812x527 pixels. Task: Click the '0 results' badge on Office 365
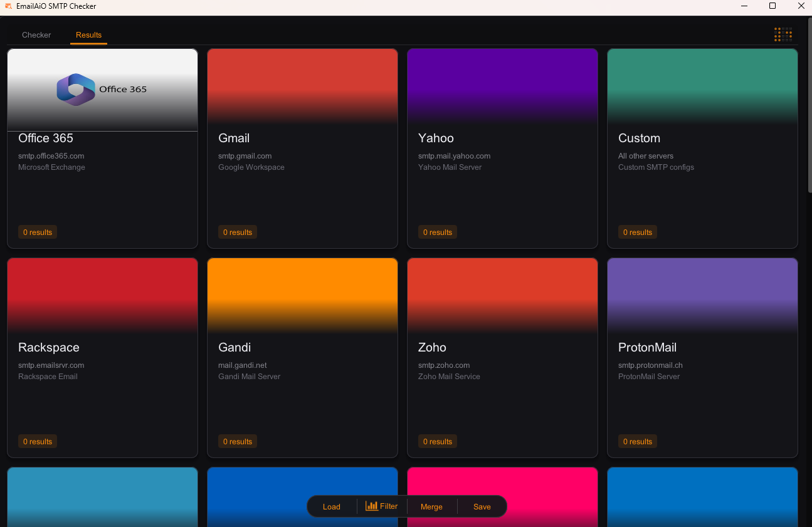(x=37, y=231)
